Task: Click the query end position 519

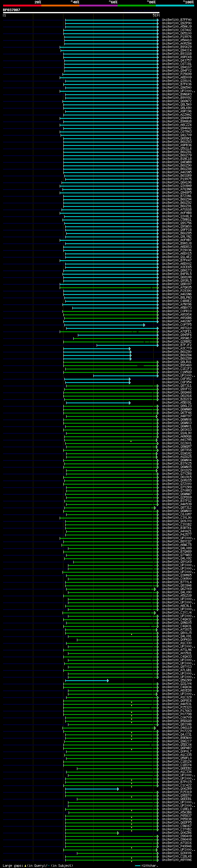Action: (155, 15)
